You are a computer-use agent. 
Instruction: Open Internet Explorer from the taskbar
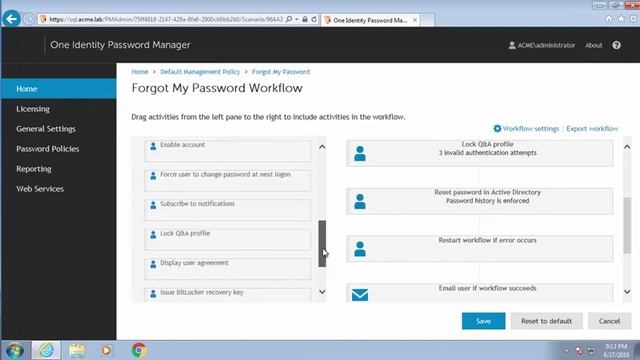pos(46,350)
